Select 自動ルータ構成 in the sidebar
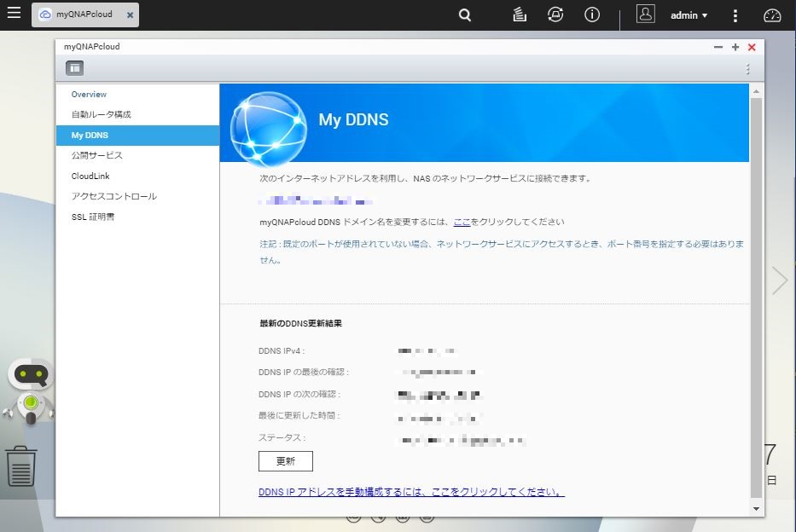 pos(137,114)
